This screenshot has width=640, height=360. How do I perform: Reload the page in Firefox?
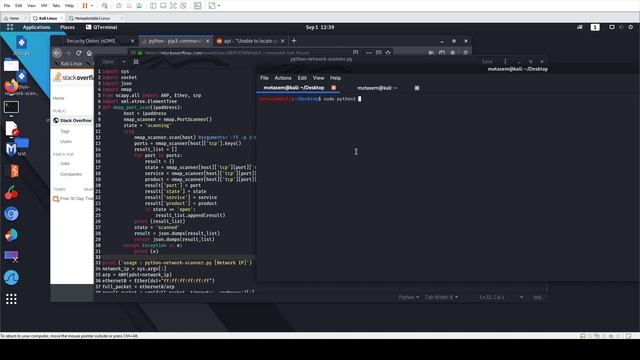click(x=78, y=53)
